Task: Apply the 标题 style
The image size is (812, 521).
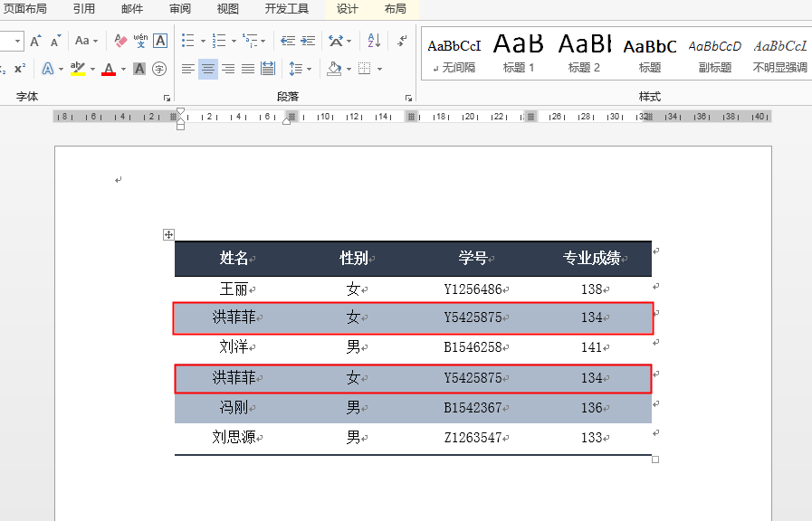Action: pos(650,53)
